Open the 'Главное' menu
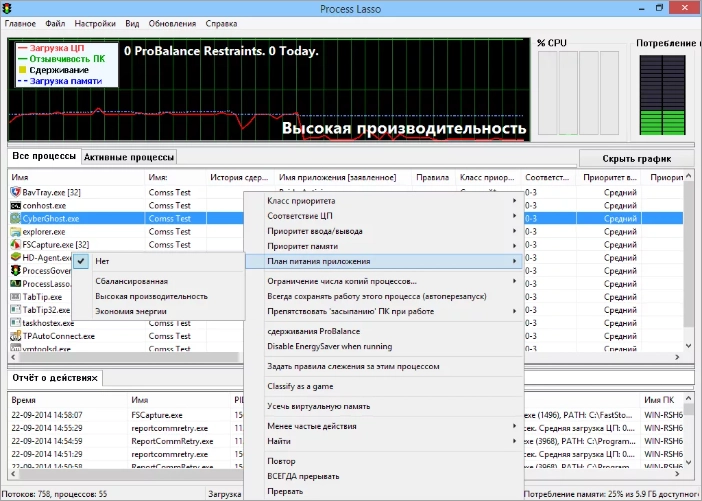The image size is (702, 501). click(x=20, y=24)
